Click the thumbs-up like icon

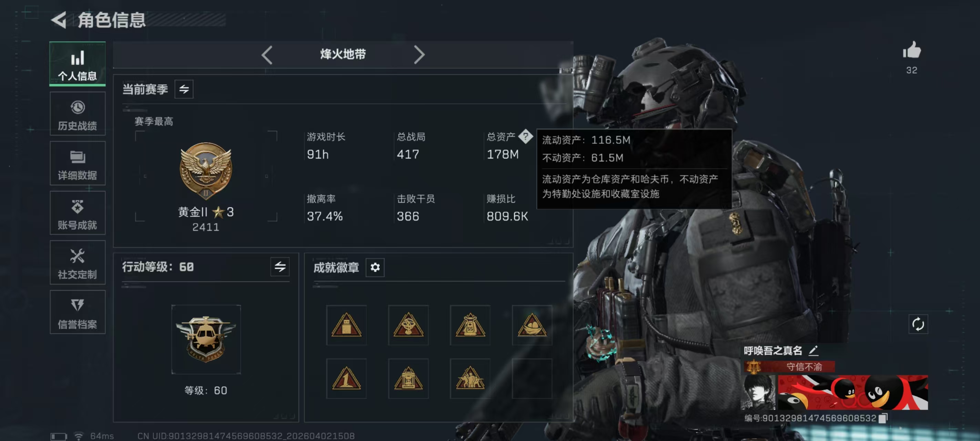point(911,50)
